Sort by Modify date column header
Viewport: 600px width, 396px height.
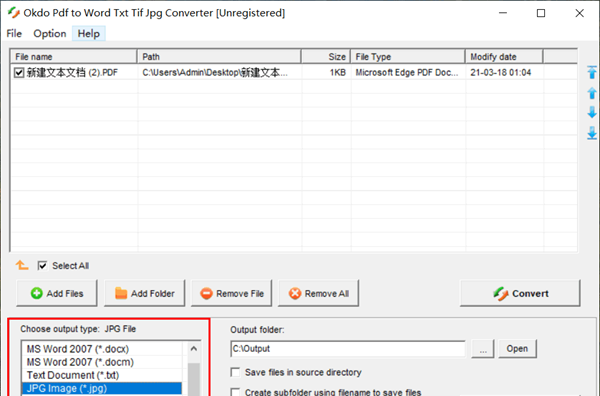(x=504, y=57)
